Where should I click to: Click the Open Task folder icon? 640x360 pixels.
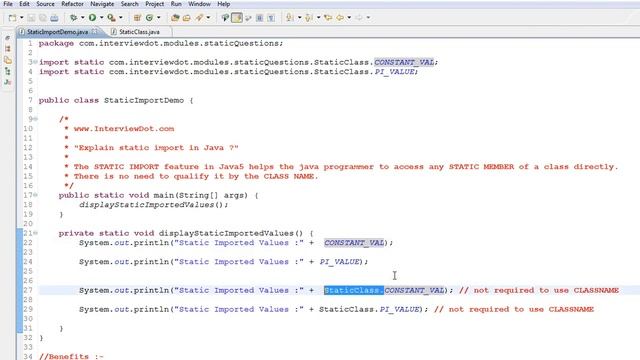[187, 18]
